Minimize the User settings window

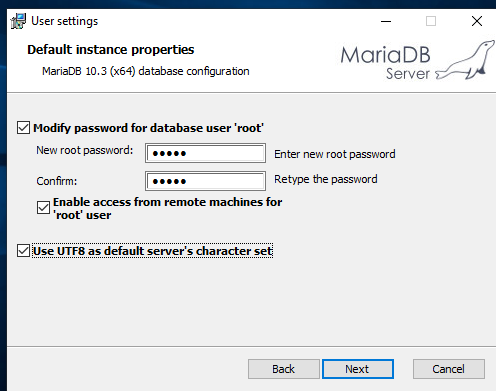pyautogui.click(x=386, y=21)
